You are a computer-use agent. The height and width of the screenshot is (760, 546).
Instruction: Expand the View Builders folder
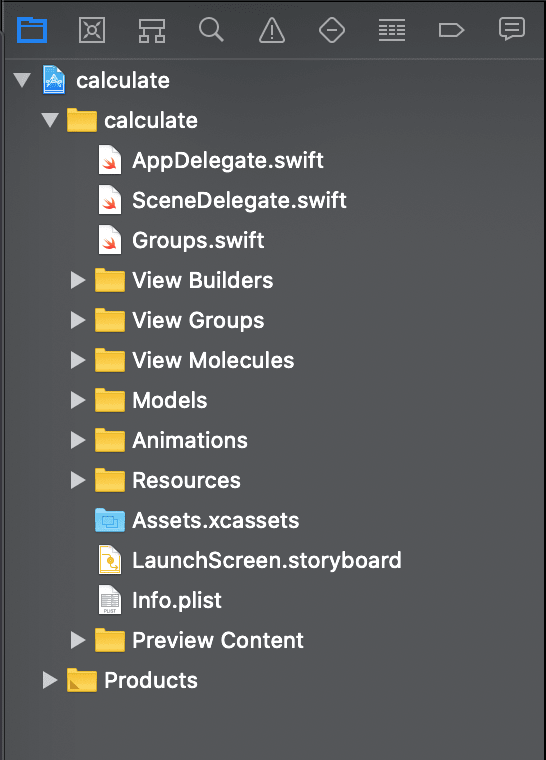pyautogui.click(x=78, y=280)
